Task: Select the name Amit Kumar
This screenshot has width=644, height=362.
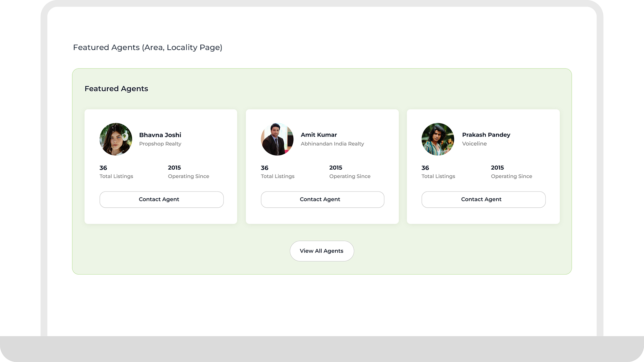Action: click(319, 135)
